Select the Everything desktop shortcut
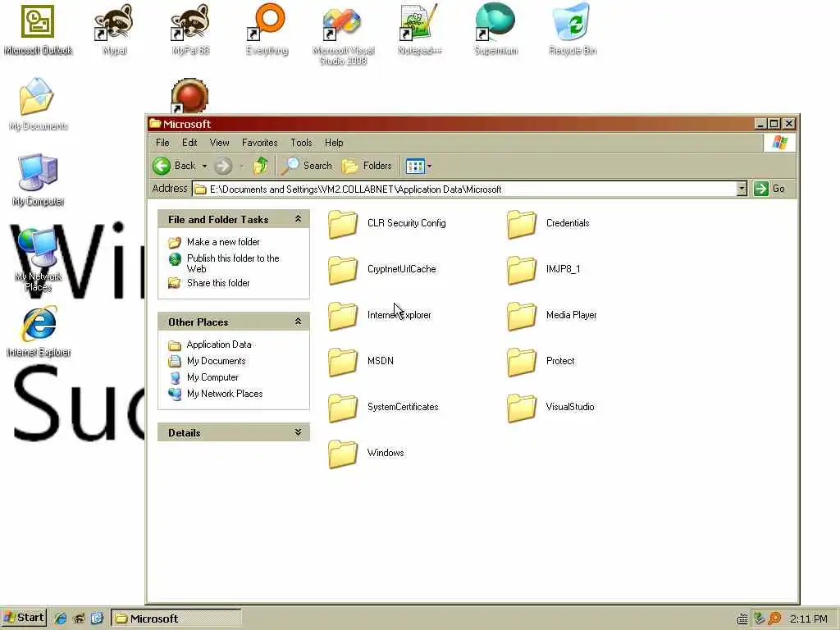Viewport: 840px width, 630px height. (x=267, y=30)
